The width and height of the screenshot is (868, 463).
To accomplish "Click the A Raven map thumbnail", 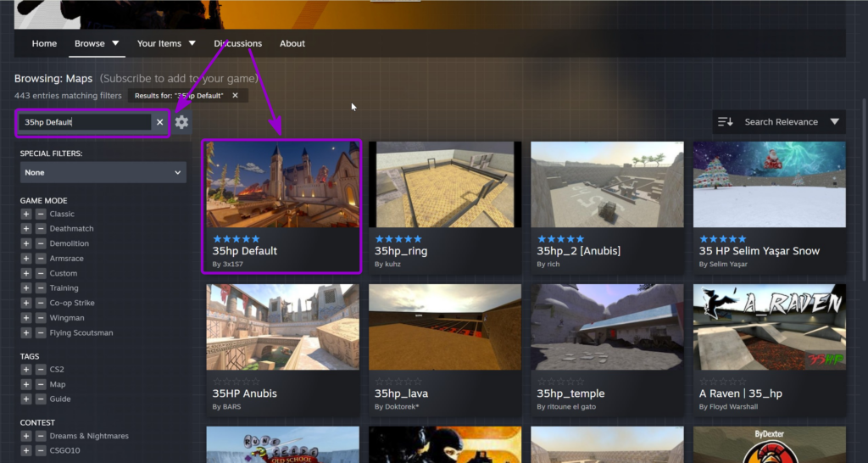I will click(770, 326).
